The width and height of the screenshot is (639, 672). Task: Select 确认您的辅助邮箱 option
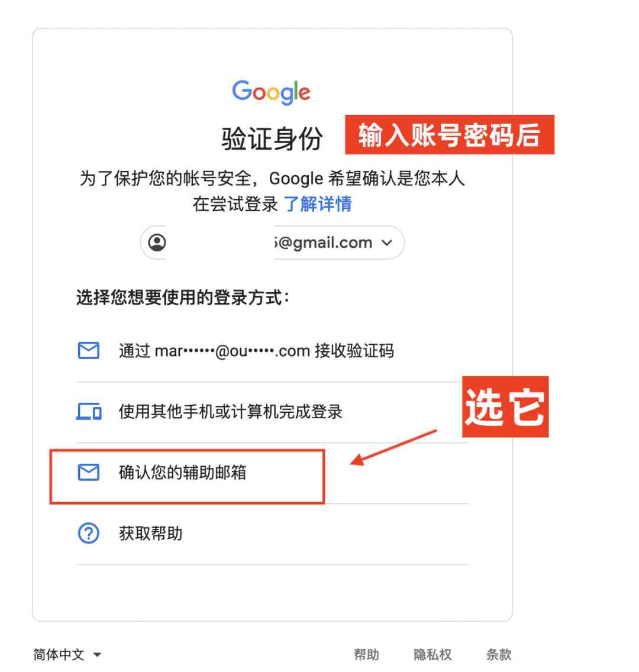tap(272, 473)
